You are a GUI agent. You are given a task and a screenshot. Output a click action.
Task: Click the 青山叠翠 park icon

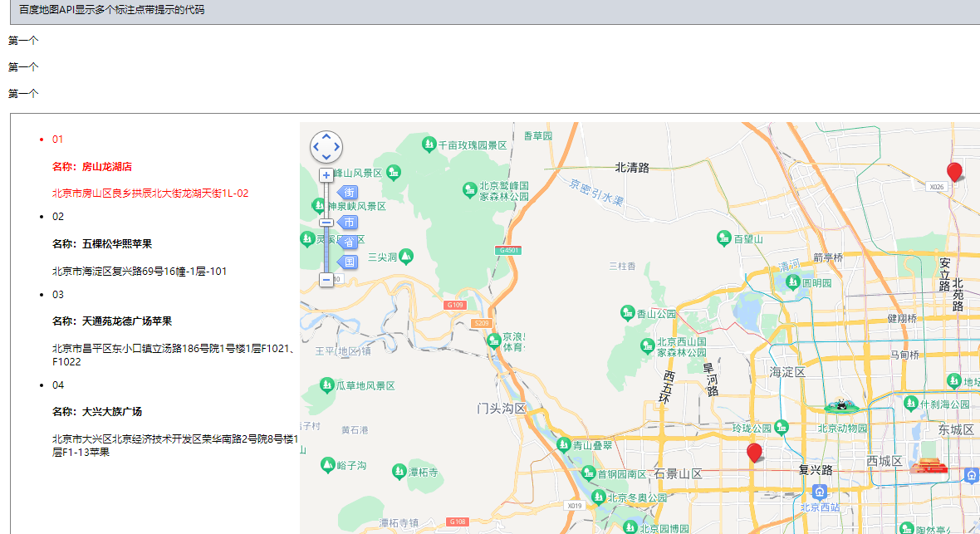click(563, 444)
